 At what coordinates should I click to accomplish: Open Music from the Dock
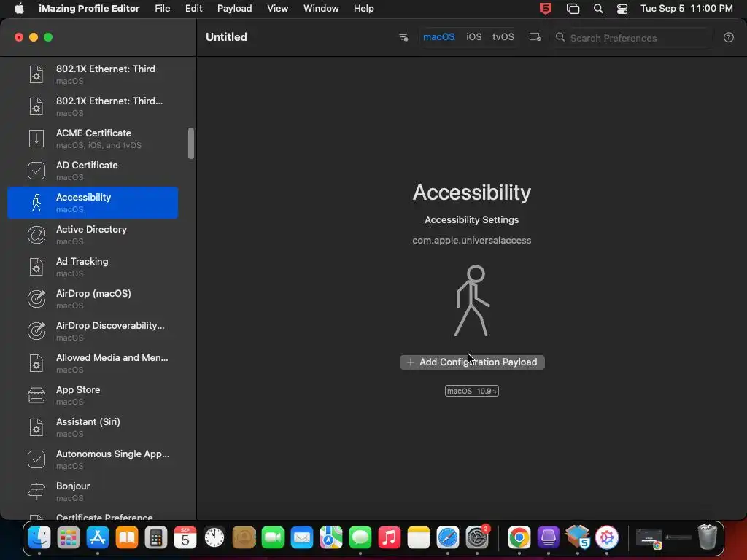pyautogui.click(x=390, y=538)
